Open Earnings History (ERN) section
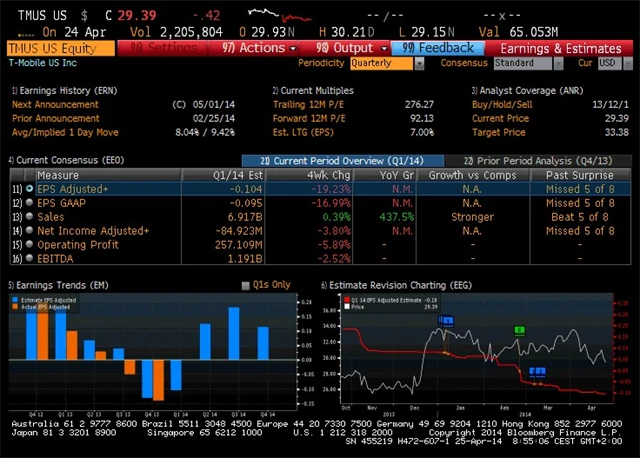 pos(64,91)
